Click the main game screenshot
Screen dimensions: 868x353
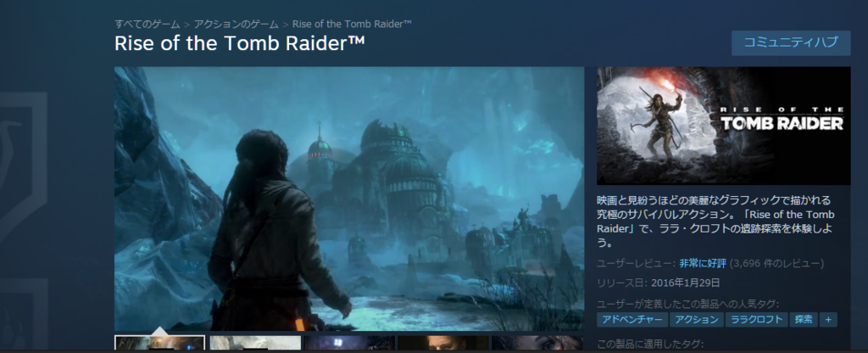pyautogui.click(x=349, y=199)
